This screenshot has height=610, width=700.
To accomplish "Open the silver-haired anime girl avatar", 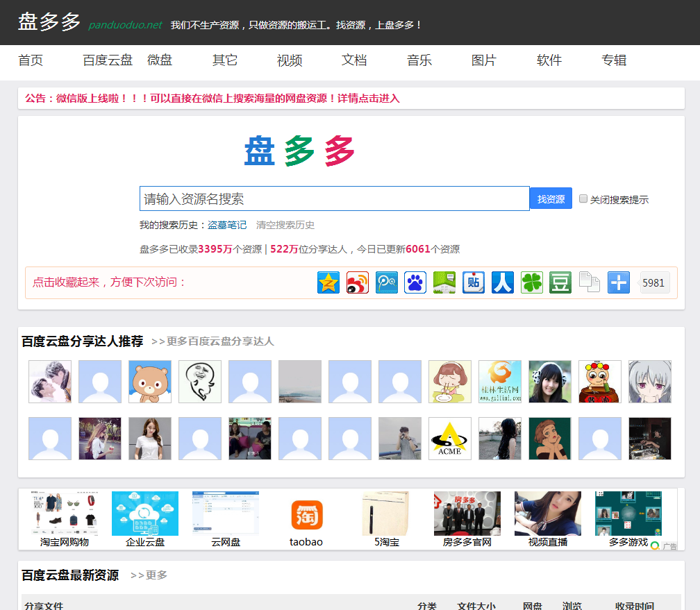I will 650,382.
